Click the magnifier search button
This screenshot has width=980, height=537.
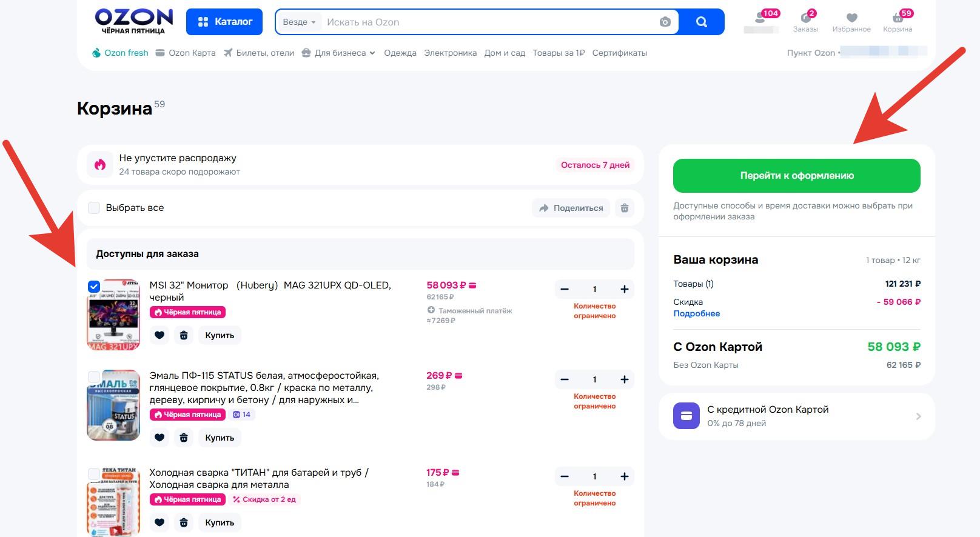click(x=702, y=22)
